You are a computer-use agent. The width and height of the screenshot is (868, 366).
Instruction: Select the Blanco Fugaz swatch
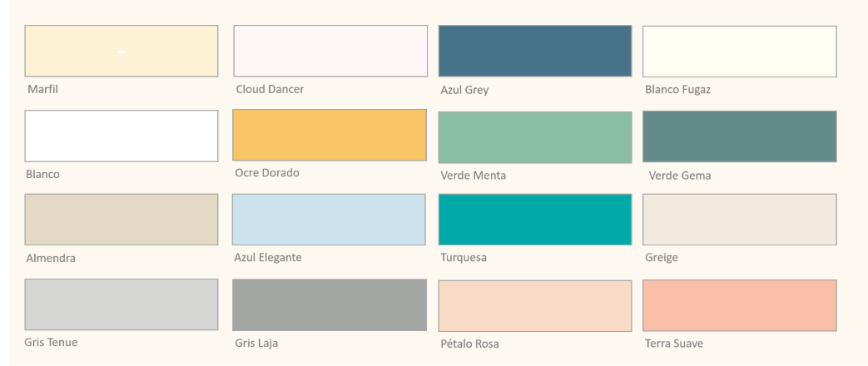tap(739, 52)
